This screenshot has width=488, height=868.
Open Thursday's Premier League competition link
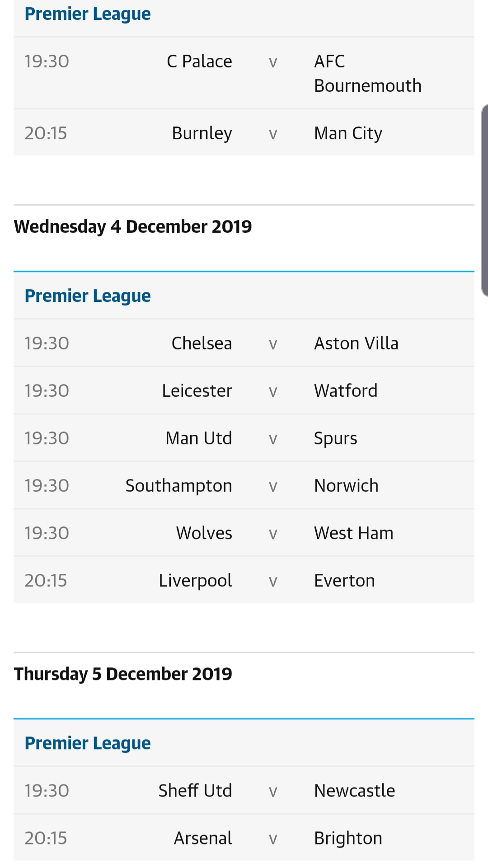pos(88,743)
